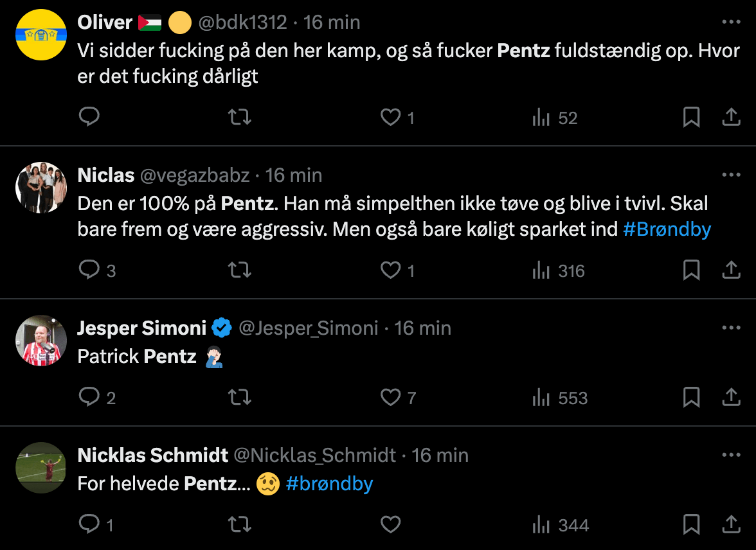This screenshot has height=550, width=756.
Task: Bookmark Oliver's tweet
Action: (x=692, y=117)
